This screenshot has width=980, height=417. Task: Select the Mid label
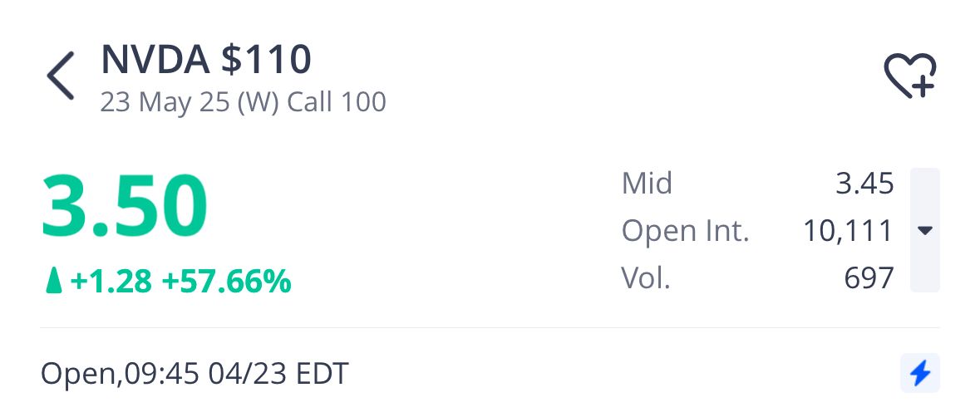tap(647, 184)
